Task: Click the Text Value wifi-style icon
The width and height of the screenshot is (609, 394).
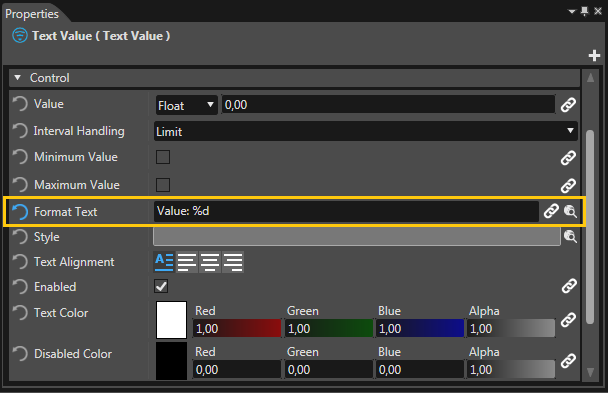Action: [x=20, y=35]
